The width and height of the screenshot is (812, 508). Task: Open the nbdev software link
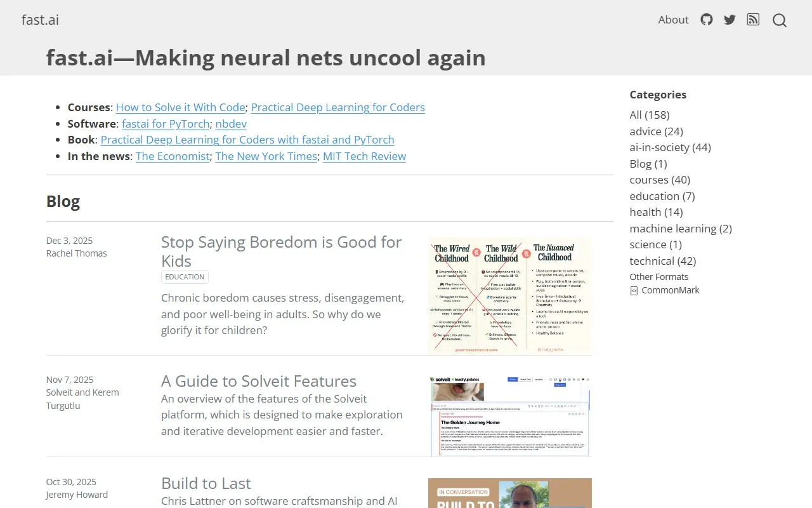(x=231, y=124)
